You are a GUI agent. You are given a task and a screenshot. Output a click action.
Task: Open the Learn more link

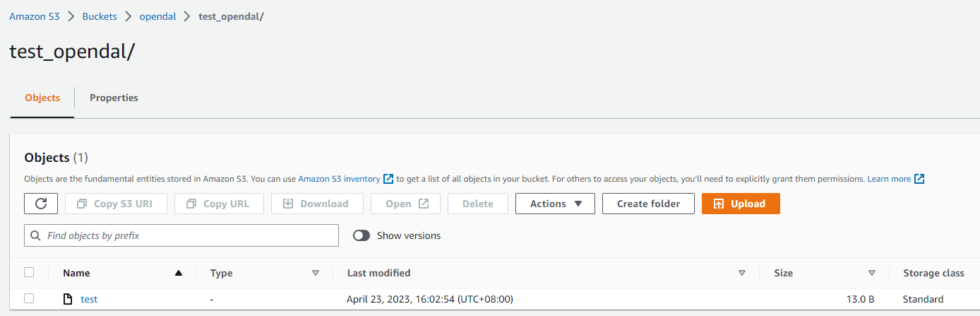tap(889, 179)
